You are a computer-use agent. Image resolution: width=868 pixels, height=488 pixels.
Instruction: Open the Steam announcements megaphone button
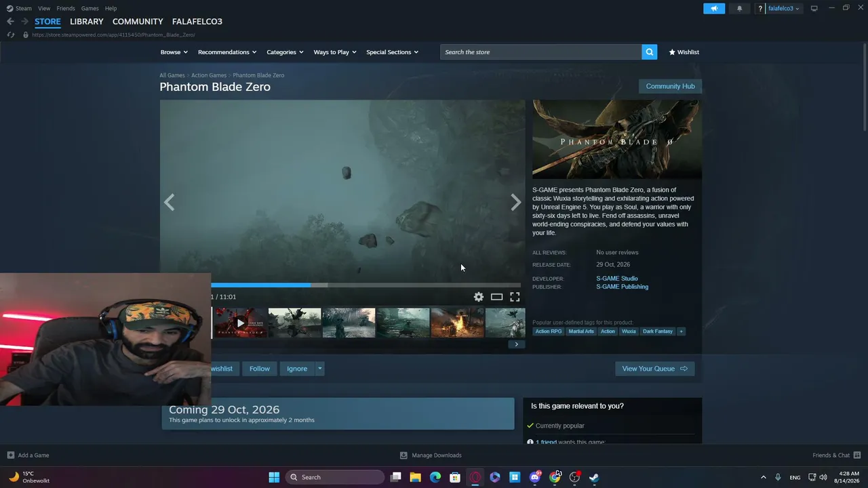714,8
